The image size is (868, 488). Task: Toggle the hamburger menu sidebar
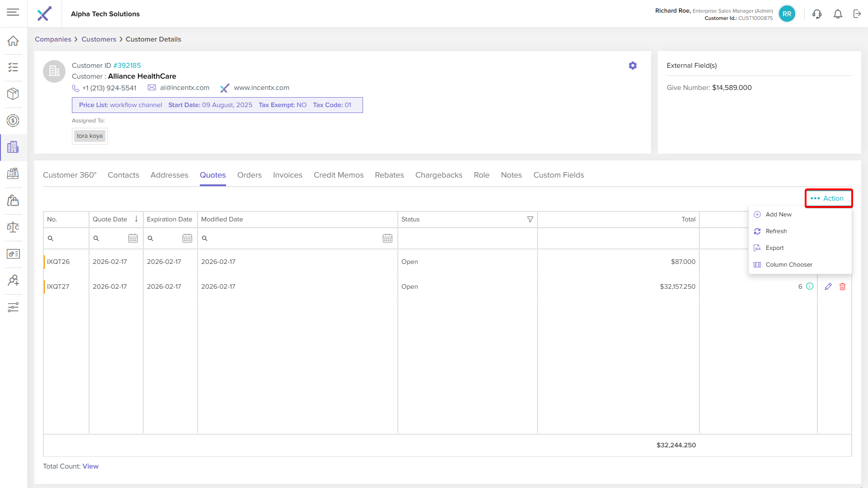(13, 12)
